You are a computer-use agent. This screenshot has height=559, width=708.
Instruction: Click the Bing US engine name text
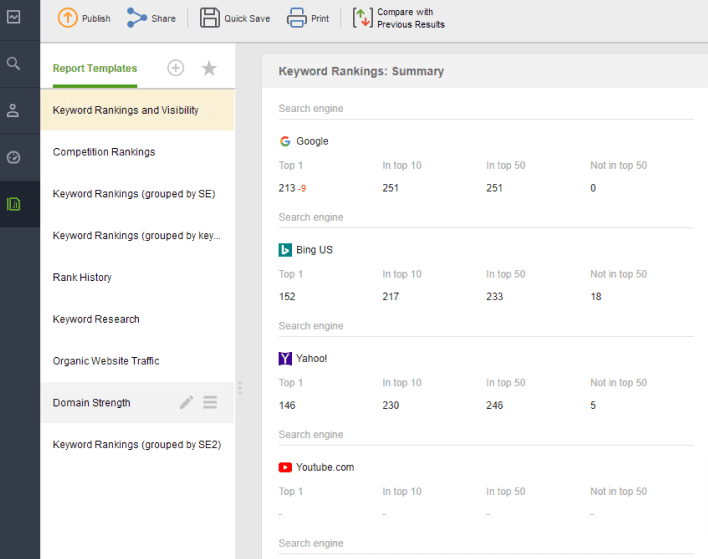pos(314,250)
